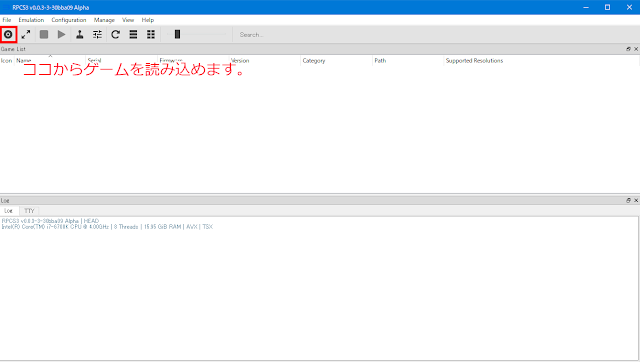Viewport: 640px width, 362px height.
Task: Select the Log tab
Action: (9, 211)
